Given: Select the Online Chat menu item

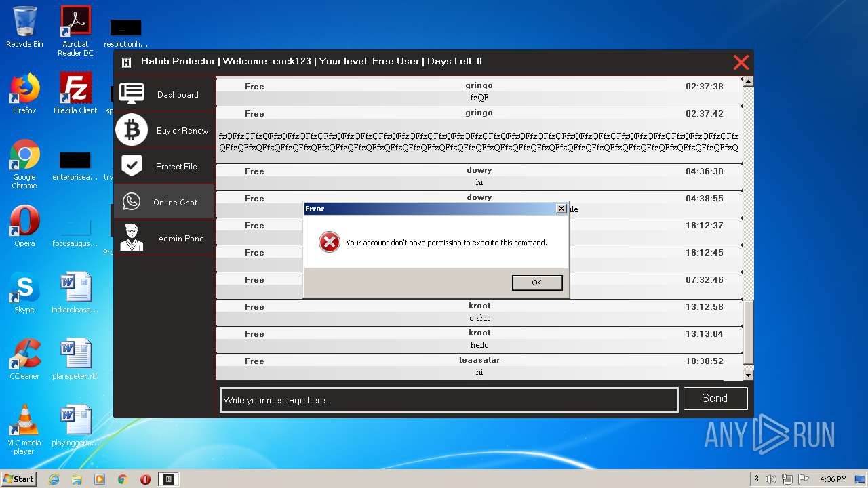Looking at the screenshot, I should pyautogui.click(x=175, y=203).
